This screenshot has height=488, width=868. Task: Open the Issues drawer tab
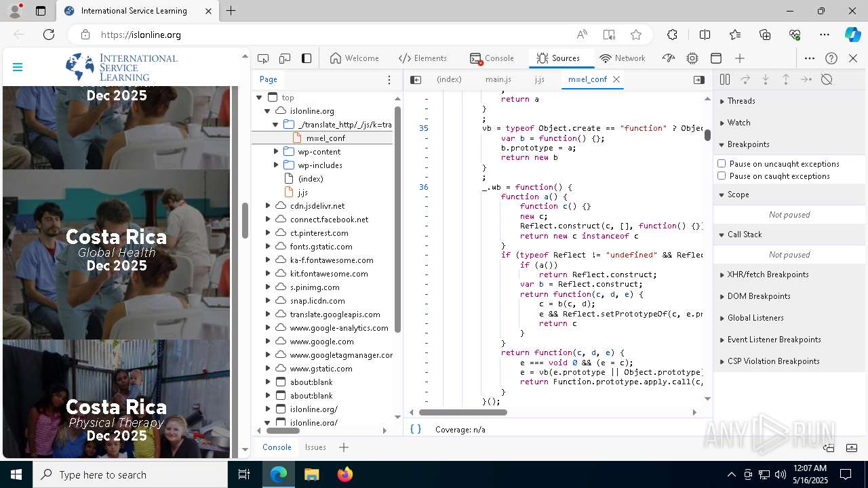pos(315,447)
